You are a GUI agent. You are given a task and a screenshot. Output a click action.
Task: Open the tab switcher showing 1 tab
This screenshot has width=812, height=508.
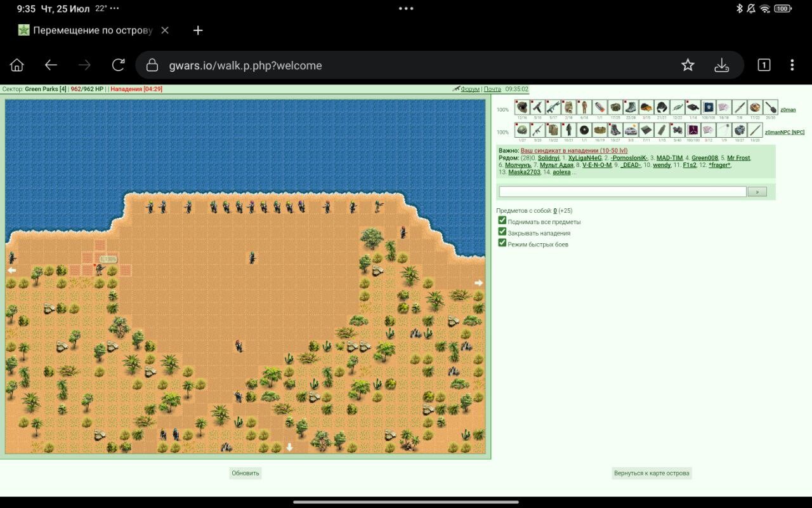tap(764, 65)
